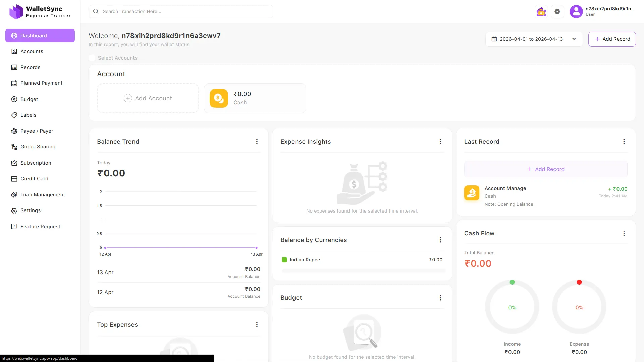Image resolution: width=644 pixels, height=362 pixels.
Task: Open Expense Insights options menu
Action: point(440,142)
